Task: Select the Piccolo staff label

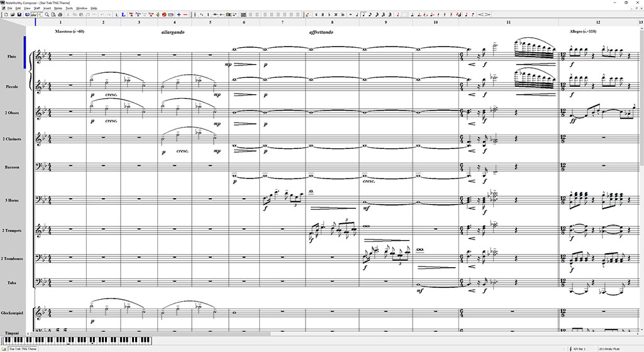Action: [x=12, y=87]
